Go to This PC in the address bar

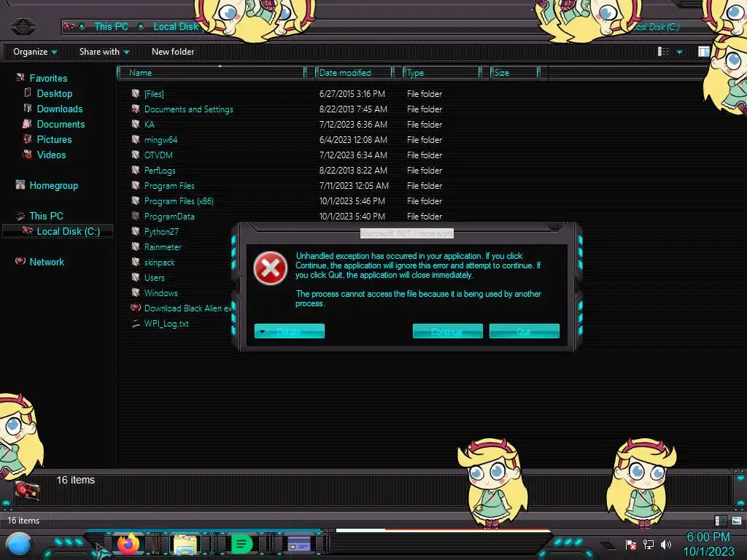pyautogui.click(x=111, y=26)
